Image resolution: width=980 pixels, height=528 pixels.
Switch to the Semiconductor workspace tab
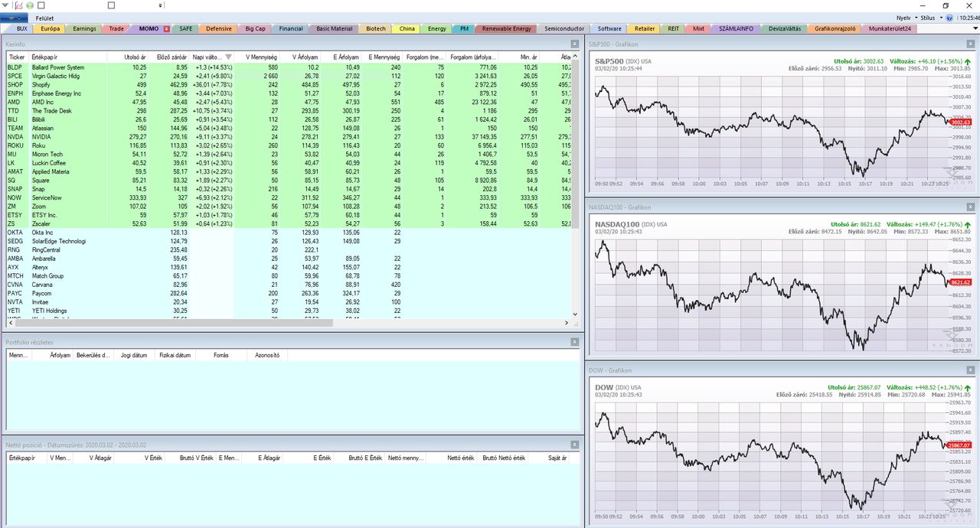click(x=563, y=29)
